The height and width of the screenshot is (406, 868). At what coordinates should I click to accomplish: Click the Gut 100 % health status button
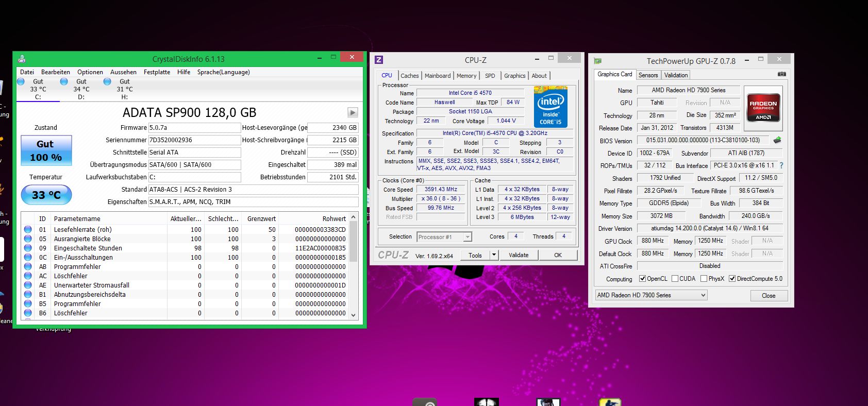(46, 150)
